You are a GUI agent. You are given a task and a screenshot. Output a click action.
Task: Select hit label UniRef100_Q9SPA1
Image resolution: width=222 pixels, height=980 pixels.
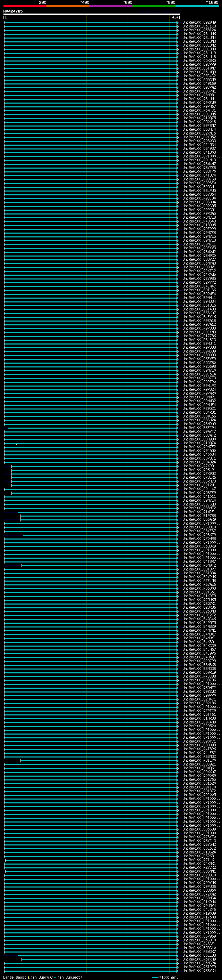tap(199, 91)
